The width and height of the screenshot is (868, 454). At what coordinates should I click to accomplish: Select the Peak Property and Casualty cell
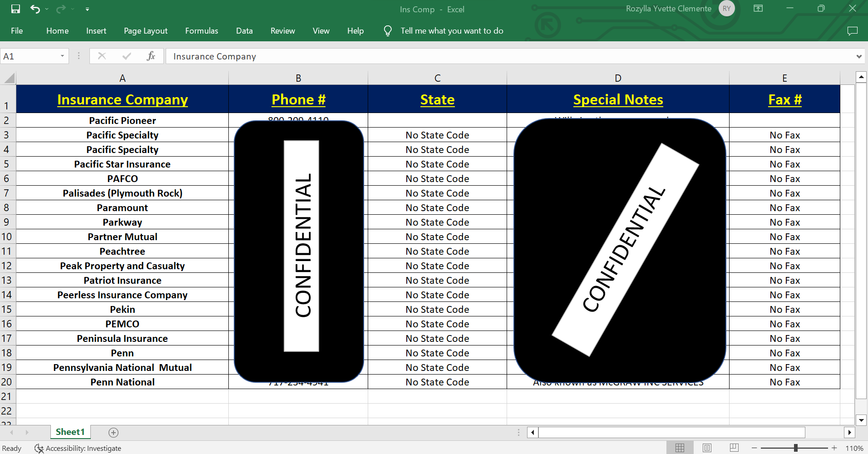pyautogui.click(x=123, y=266)
